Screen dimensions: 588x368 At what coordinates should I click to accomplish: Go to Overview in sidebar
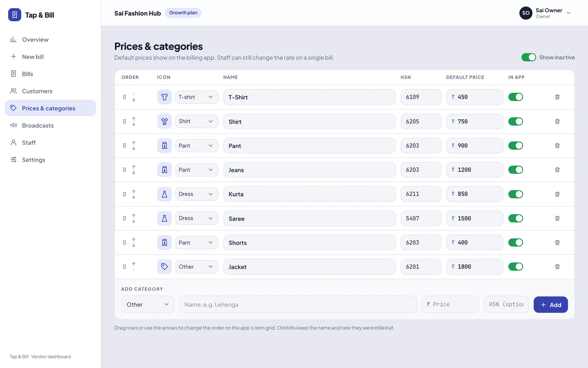click(x=50, y=39)
